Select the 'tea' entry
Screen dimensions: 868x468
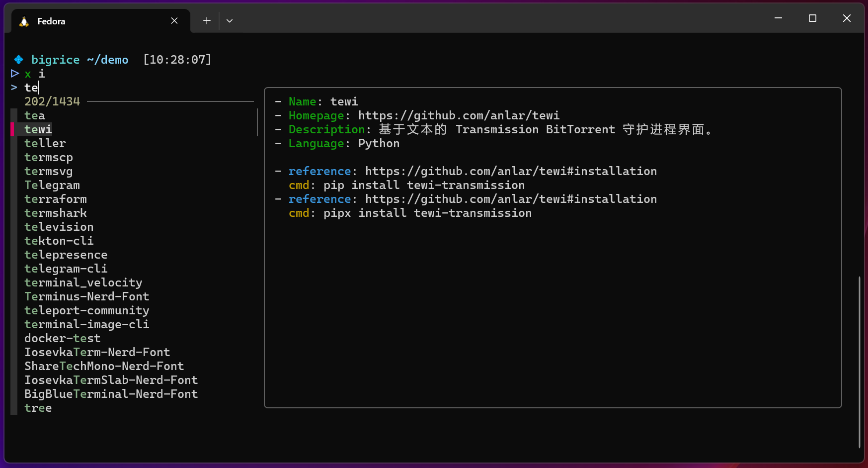(x=35, y=115)
